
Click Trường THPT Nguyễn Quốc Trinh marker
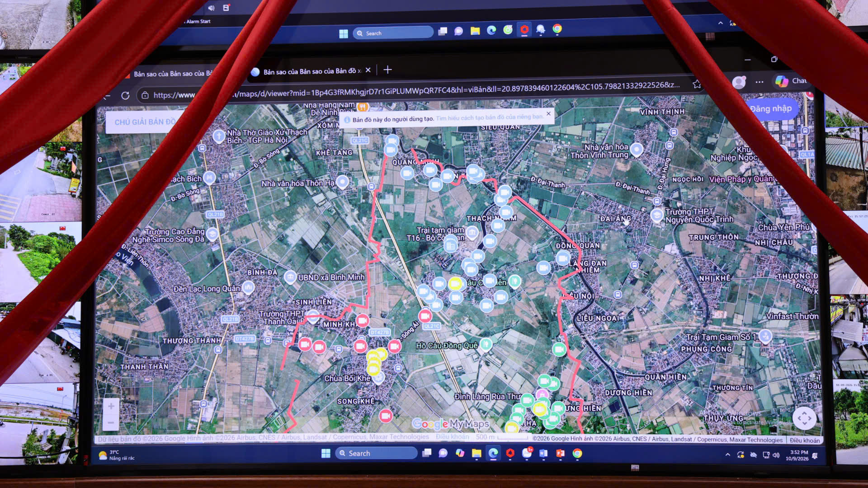coord(657,215)
